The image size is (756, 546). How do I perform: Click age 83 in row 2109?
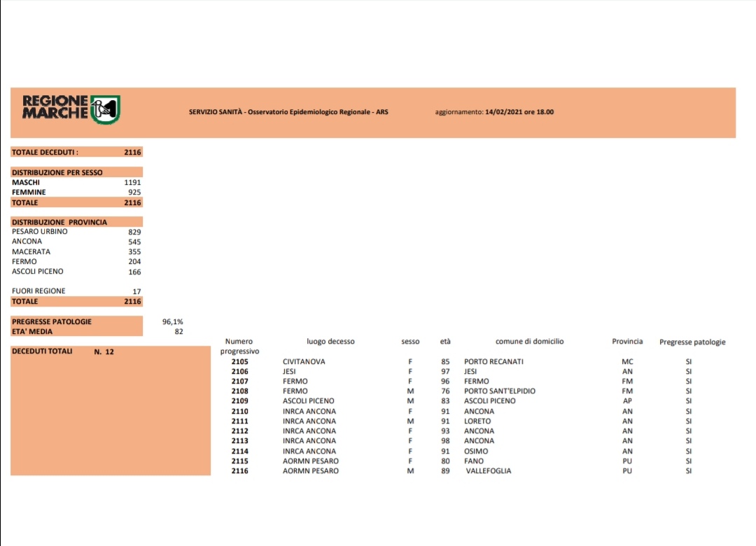[x=445, y=401]
